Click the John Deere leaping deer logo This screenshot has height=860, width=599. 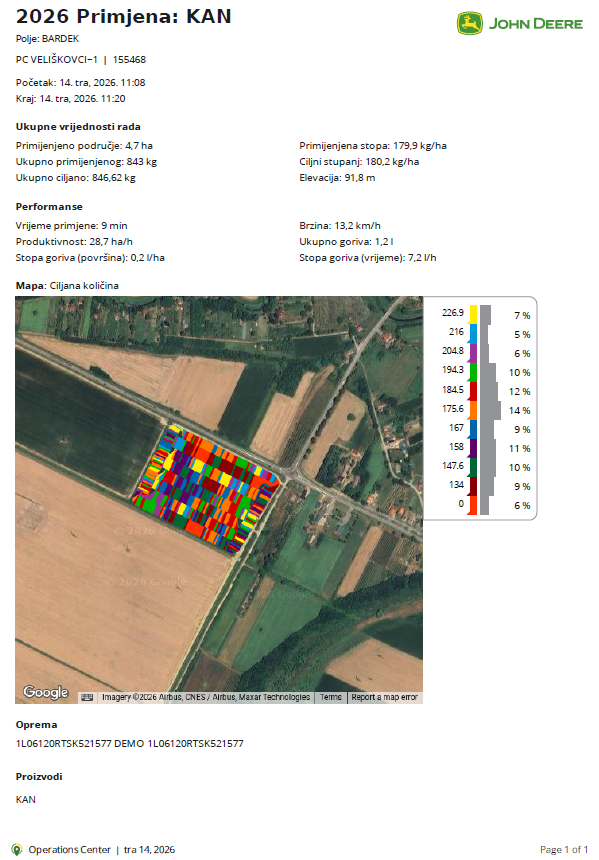(x=470, y=24)
